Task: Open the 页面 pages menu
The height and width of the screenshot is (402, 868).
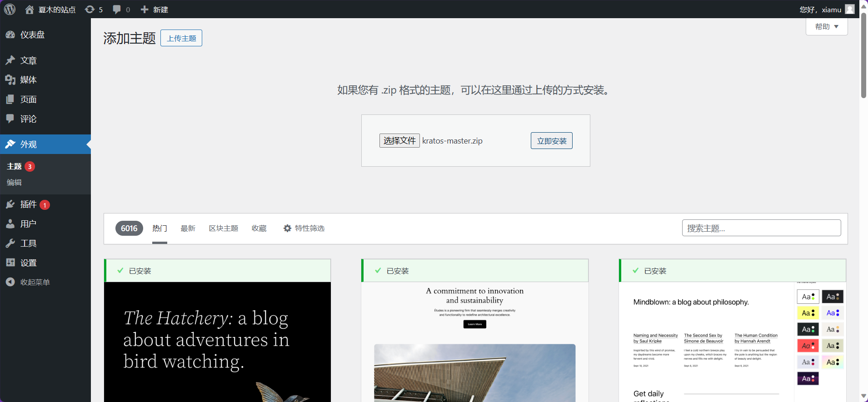Action: (x=45, y=99)
